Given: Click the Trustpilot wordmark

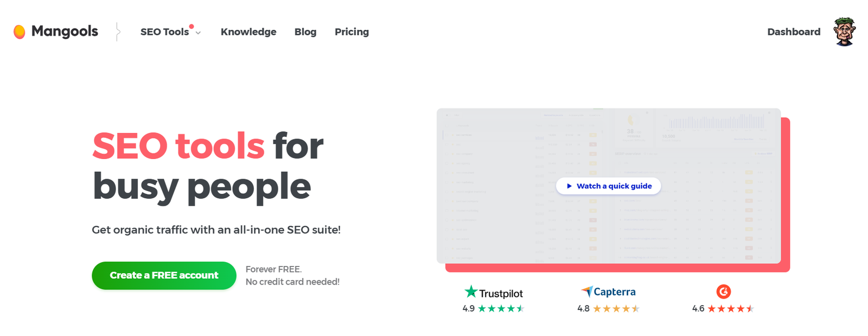Looking at the screenshot, I should pos(501,294).
